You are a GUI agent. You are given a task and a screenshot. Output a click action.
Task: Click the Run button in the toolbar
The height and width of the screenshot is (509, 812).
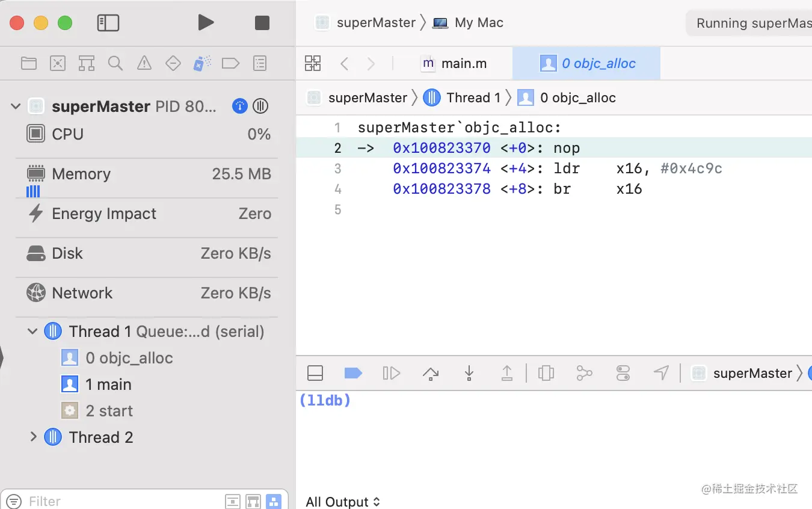206,22
